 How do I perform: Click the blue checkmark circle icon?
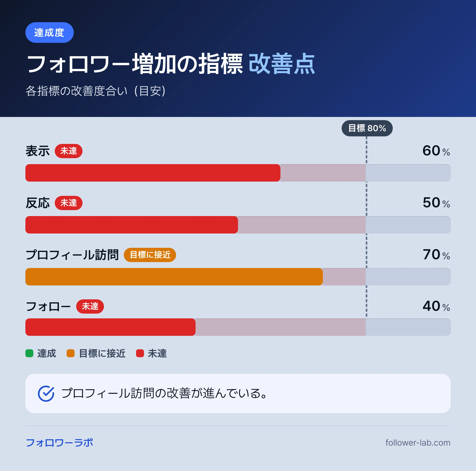click(x=46, y=393)
